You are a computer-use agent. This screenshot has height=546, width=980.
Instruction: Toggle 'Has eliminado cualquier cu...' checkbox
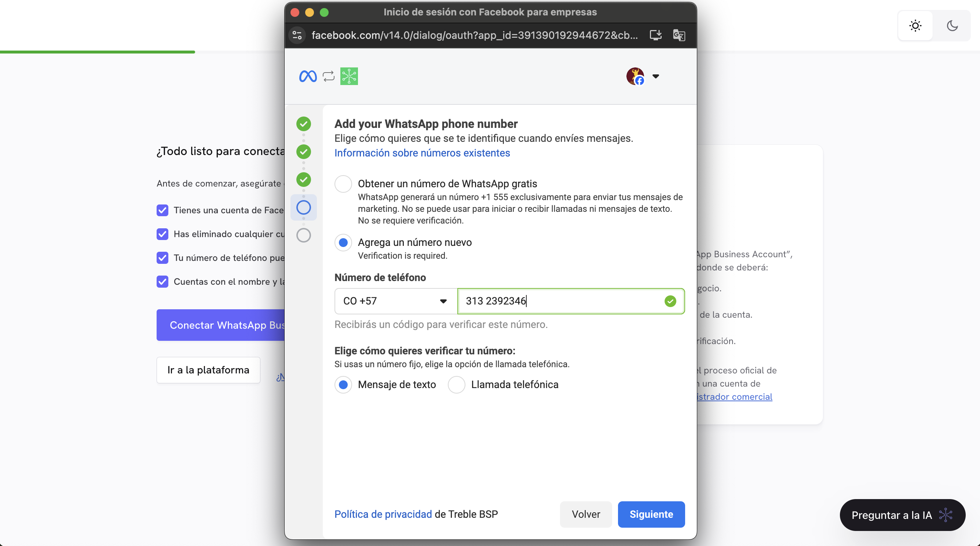tap(162, 234)
